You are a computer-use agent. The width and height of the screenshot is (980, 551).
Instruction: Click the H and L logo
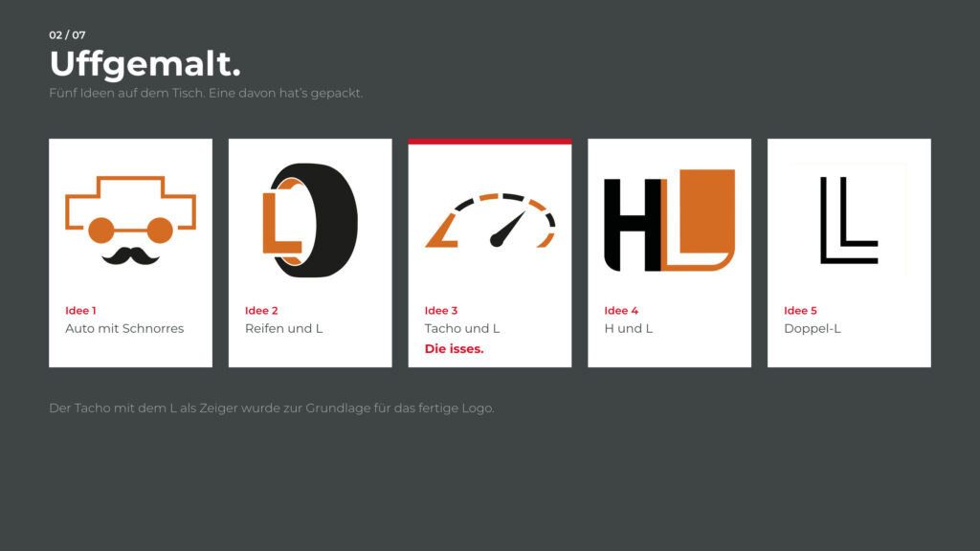pyautogui.click(x=669, y=221)
